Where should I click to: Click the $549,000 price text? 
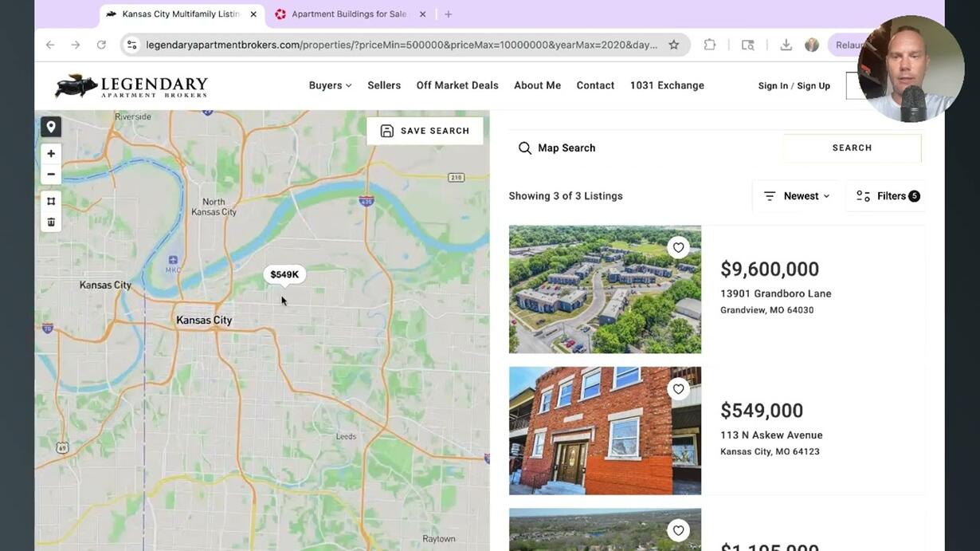pos(762,411)
